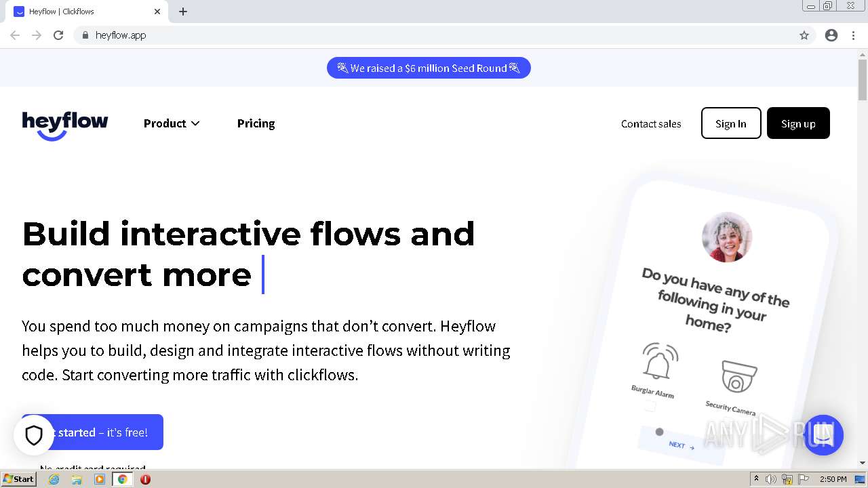Viewport: 868px width, 488px height.
Task: Click the 2:50 PM clock
Action: [x=833, y=479]
